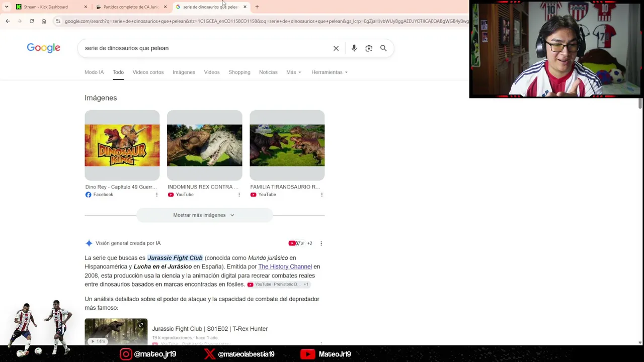The height and width of the screenshot is (362, 644).
Task: Open 'FAMILIA TIRANOSAURIO R...' result title
Action: (285, 187)
